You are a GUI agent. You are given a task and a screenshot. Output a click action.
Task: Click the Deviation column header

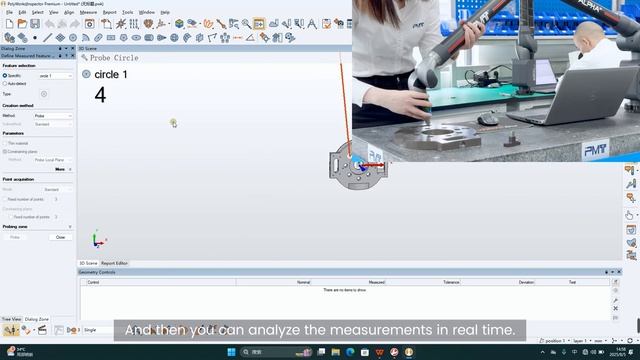coord(526,282)
